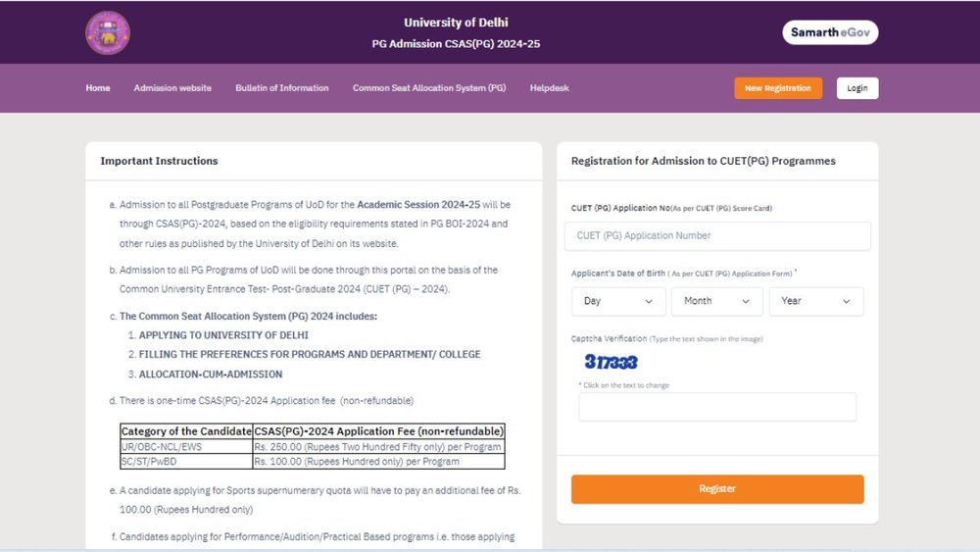
Task: Click the 'UR/OBC-NCL/EWS' table cell
Action: 186,447
